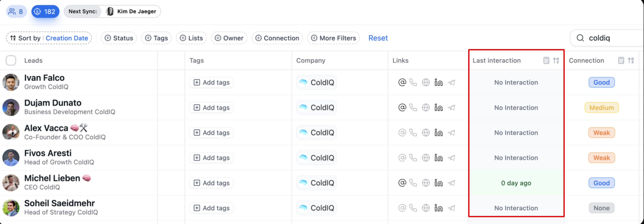Click the email icon for Dujam Dunato
Image resolution: width=644 pixels, height=224 pixels.
coord(402,107)
